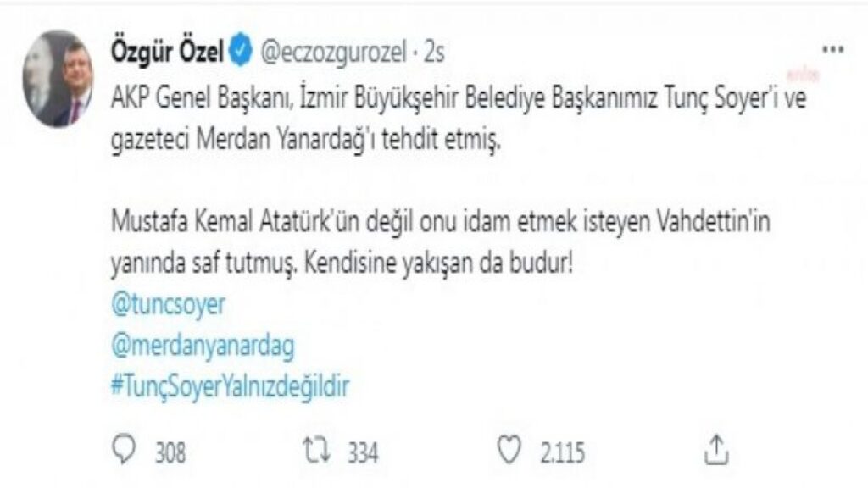Open tweet paragraph beginning AKP Genel Başkanı

[459, 119]
